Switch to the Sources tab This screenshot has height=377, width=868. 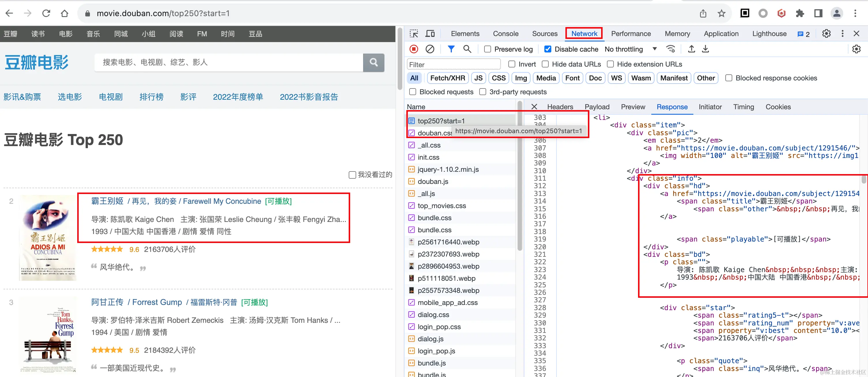coord(545,34)
